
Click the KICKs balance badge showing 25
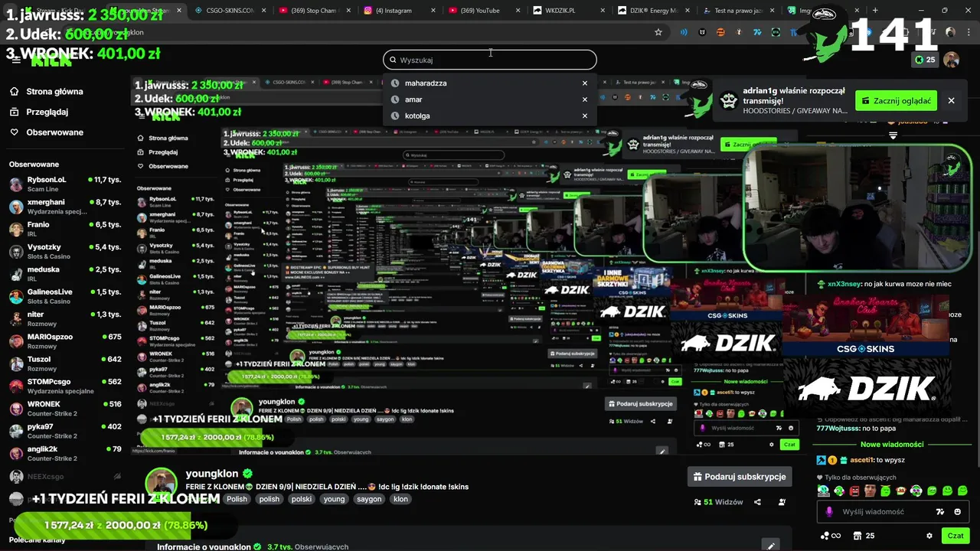pyautogui.click(x=925, y=60)
